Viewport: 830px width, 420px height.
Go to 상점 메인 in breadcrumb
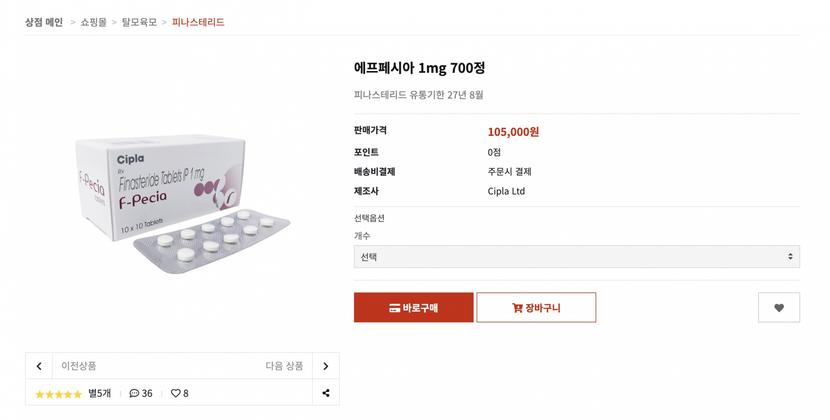coord(44,22)
